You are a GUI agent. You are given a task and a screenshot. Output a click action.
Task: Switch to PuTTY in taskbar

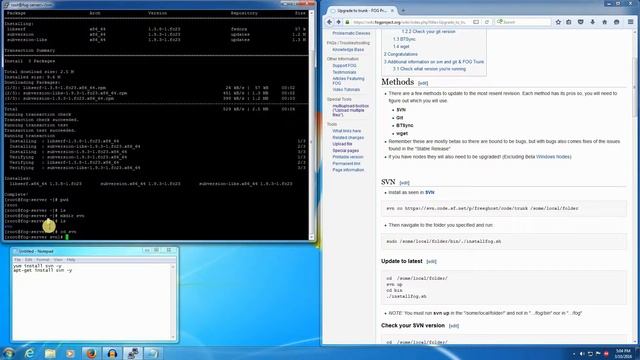(133, 353)
